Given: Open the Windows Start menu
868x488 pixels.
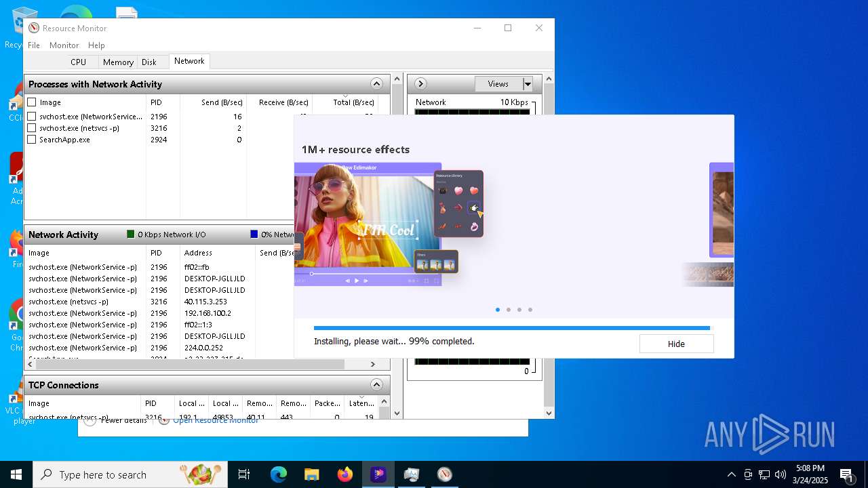Looking at the screenshot, I should 16,474.
